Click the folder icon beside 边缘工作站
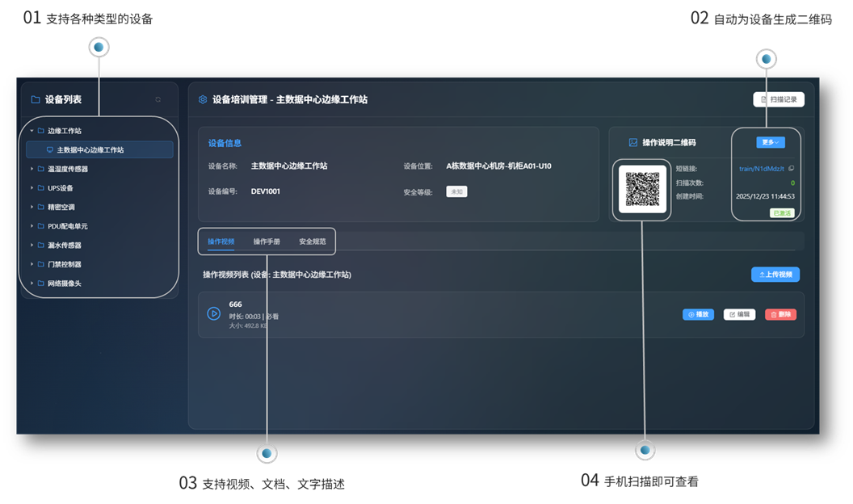 click(41, 129)
